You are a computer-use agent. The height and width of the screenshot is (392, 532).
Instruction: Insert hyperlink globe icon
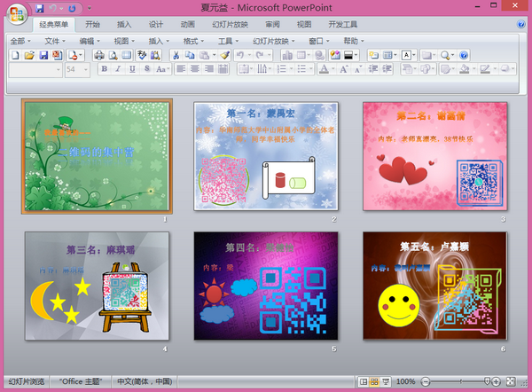click(319, 55)
